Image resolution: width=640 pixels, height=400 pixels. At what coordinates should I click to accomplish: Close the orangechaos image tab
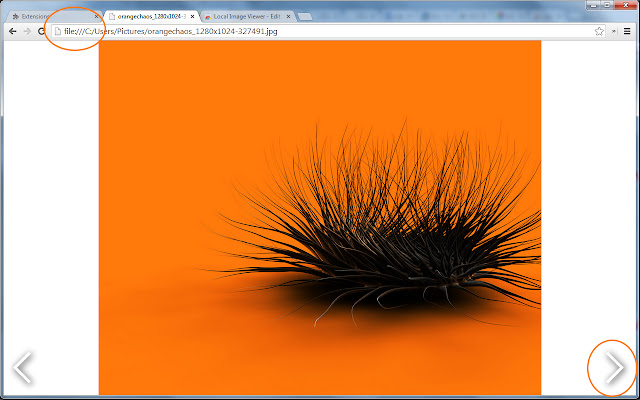[191, 17]
